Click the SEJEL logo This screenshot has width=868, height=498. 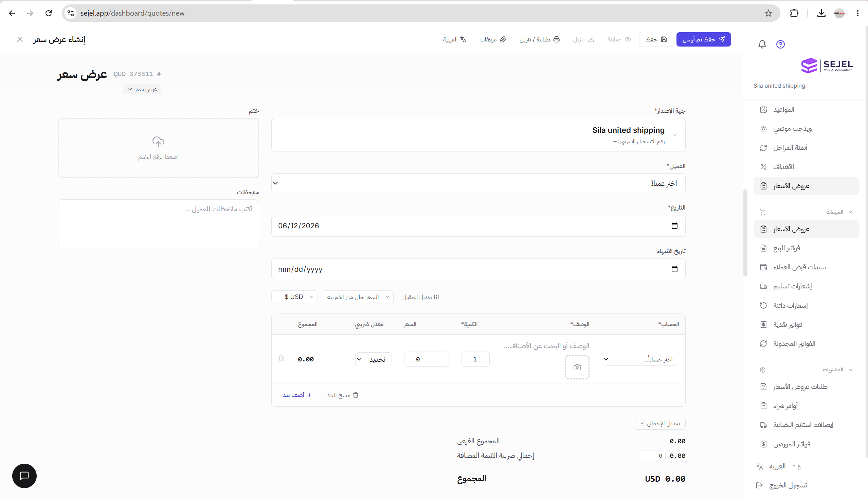(x=827, y=65)
